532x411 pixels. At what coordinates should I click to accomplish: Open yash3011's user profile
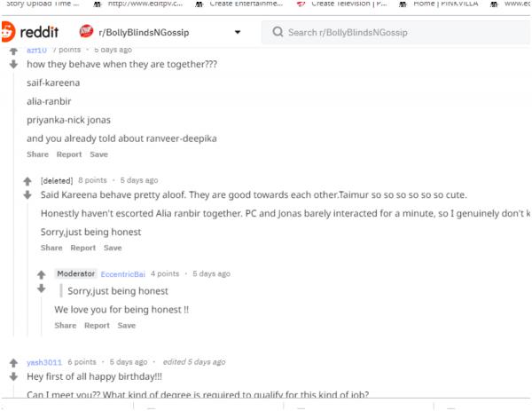pyautogui.click(x=44, y=362)
